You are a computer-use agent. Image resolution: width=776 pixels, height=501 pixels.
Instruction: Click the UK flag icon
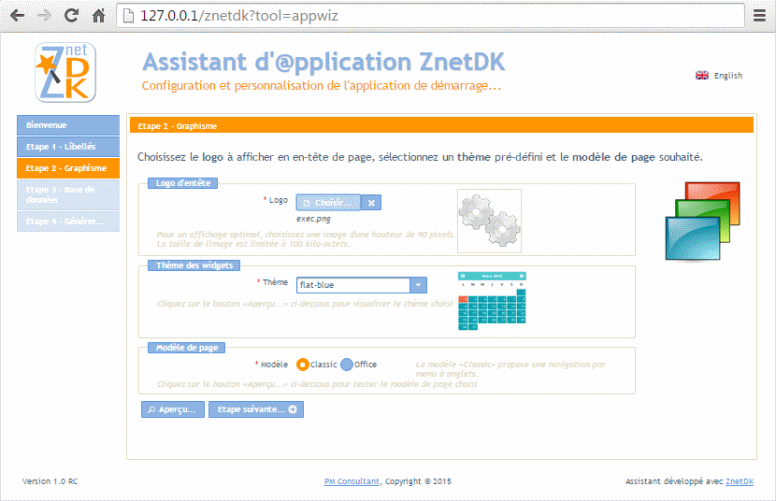pos(702,75)
